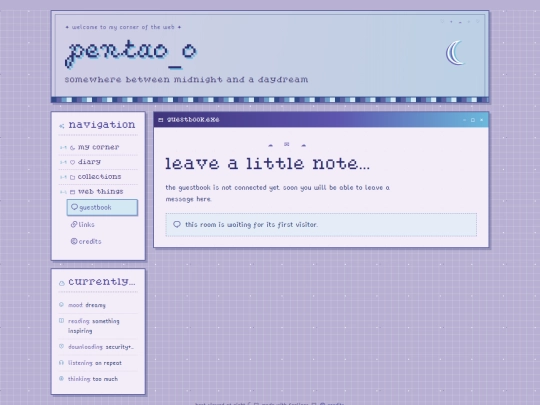Expand the diary section marker
This screenshot has width=540, height=405.
coord(63,162)
